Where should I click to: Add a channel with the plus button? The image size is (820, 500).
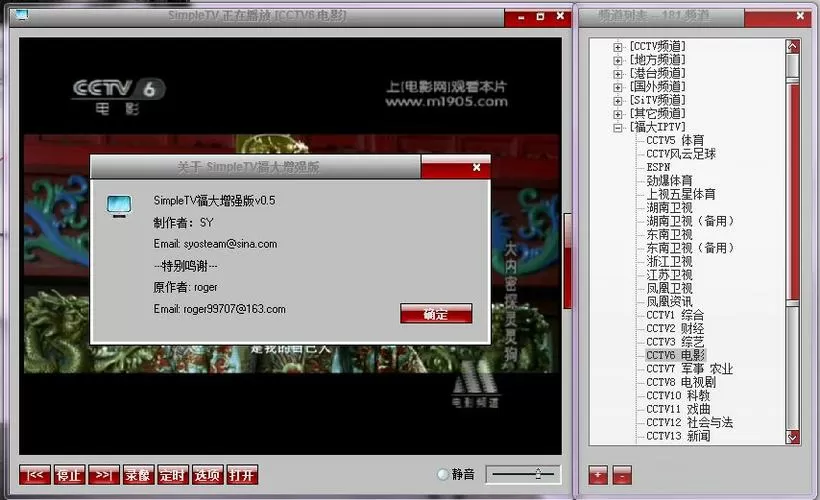tap(598, 475)
